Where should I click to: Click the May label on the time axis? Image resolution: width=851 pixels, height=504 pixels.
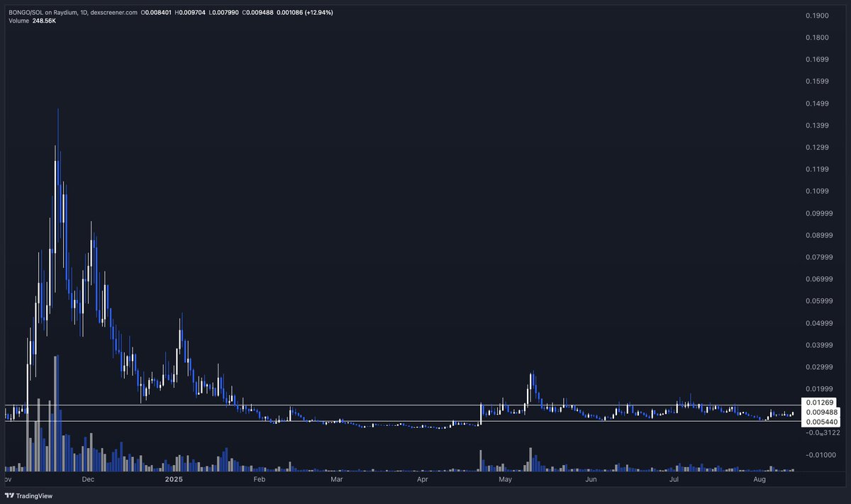point(505,480)
